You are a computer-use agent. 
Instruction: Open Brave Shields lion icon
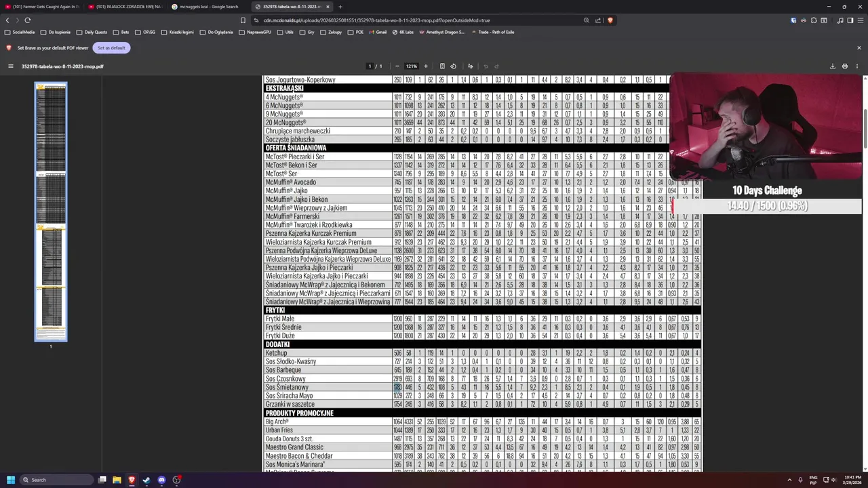(x=610, y=20)
